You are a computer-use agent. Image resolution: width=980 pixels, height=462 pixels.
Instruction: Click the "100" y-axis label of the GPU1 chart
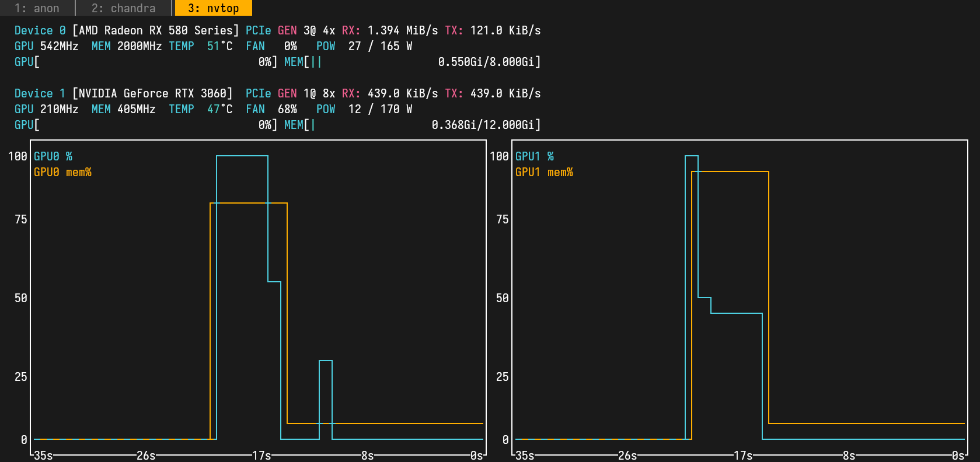click(x=499, y=156)
